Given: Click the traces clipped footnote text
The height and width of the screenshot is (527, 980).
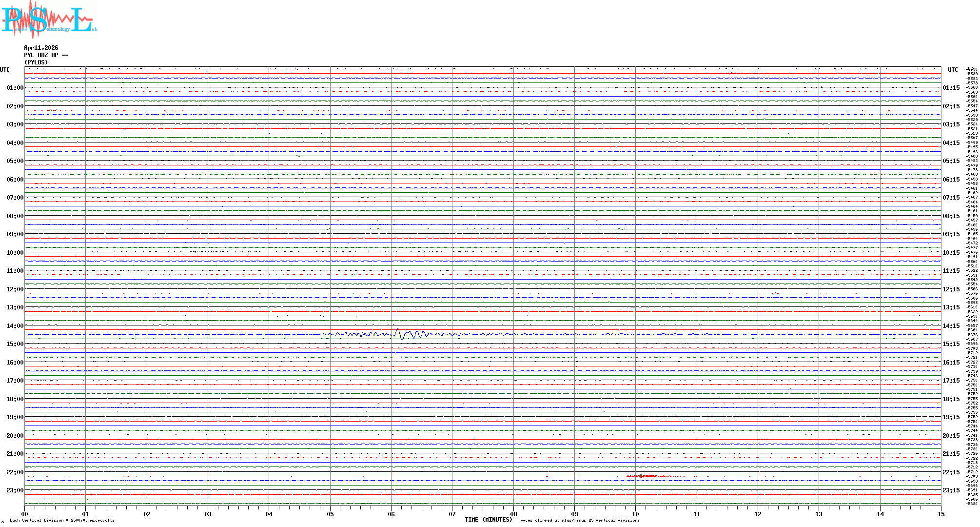Looking at the screenshot, I should tap(578, 521).
